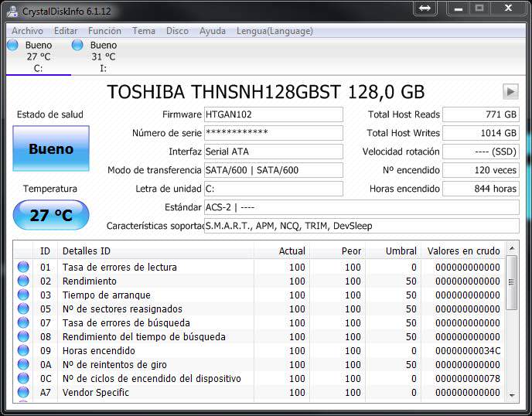Click power-on hours value 844 horas

tap(481, 189)
